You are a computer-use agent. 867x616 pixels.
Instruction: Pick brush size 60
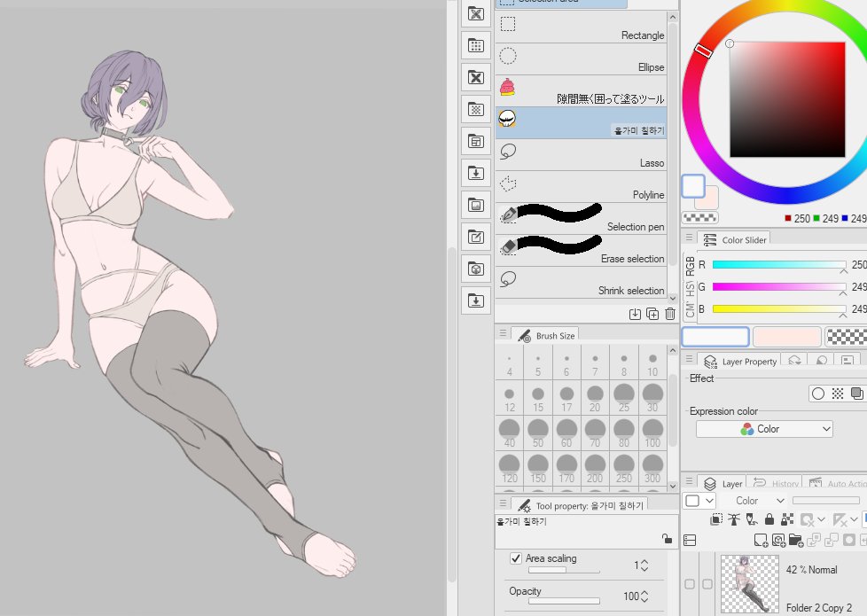[x=566, y=433]
